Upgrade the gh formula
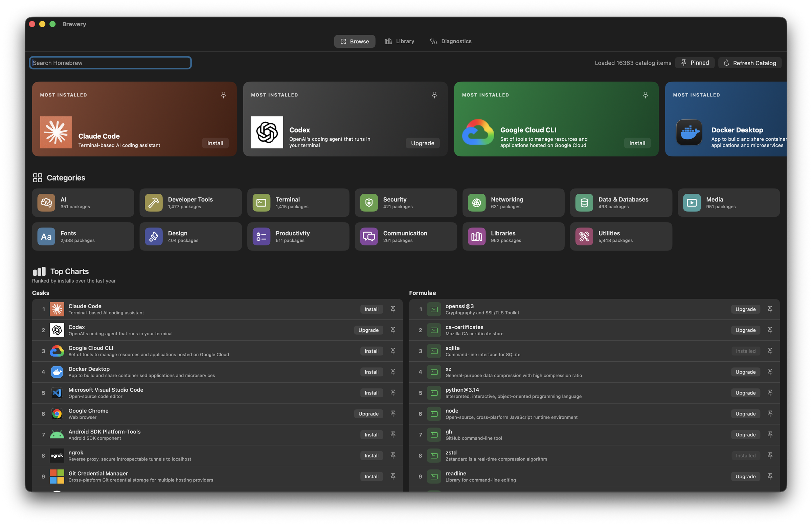The image size is (812, 525). (745, 435)
